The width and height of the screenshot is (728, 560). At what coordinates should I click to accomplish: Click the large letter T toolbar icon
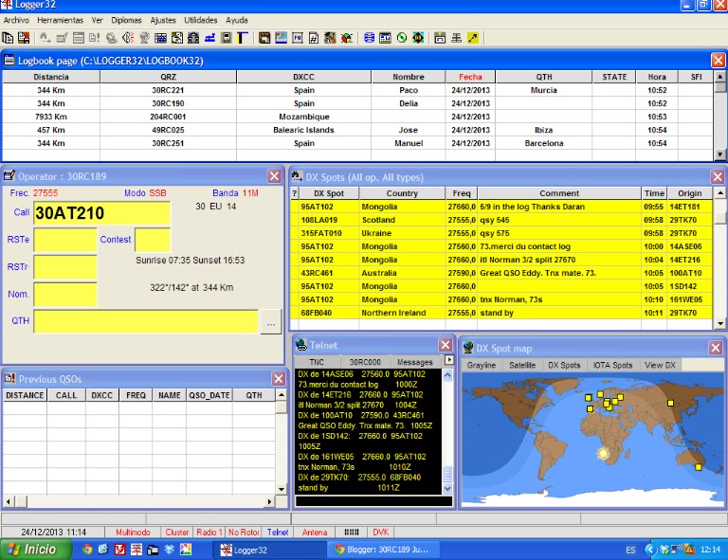point(242,38)
